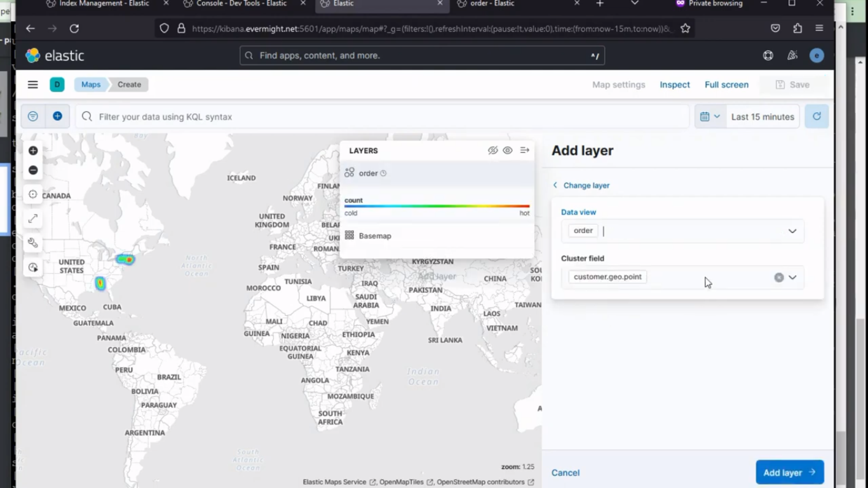Cancel adding the layer
This screenshot has width=868, height=488.
[566, 473]
